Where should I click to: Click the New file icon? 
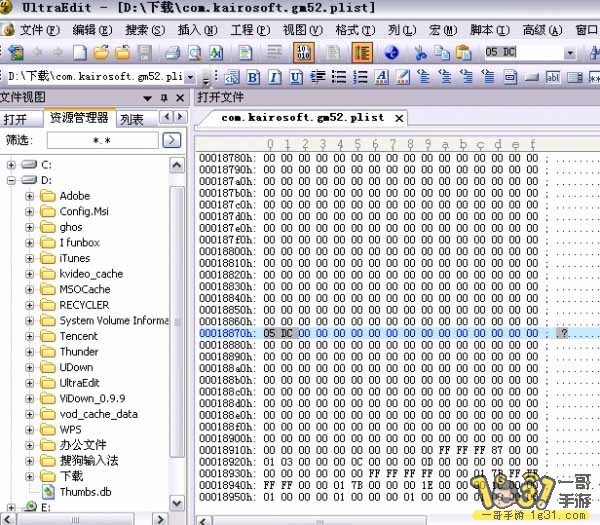pyautogui.click(x=80, y=53)
